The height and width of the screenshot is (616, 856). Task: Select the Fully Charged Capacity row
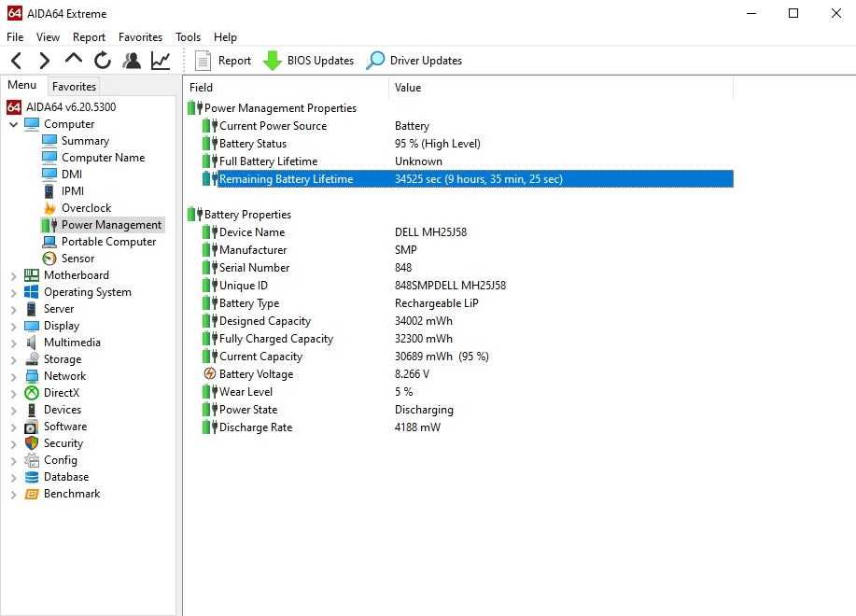point(469,339)
